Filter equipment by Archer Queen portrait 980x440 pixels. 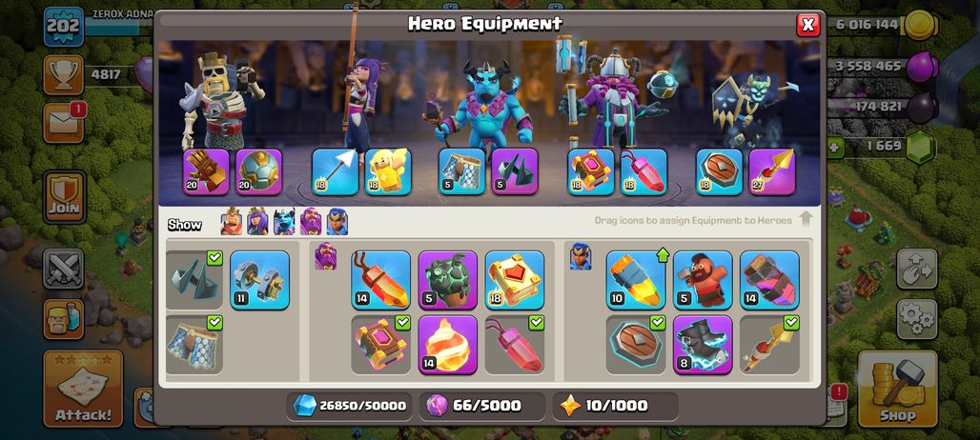click(257, 222)
